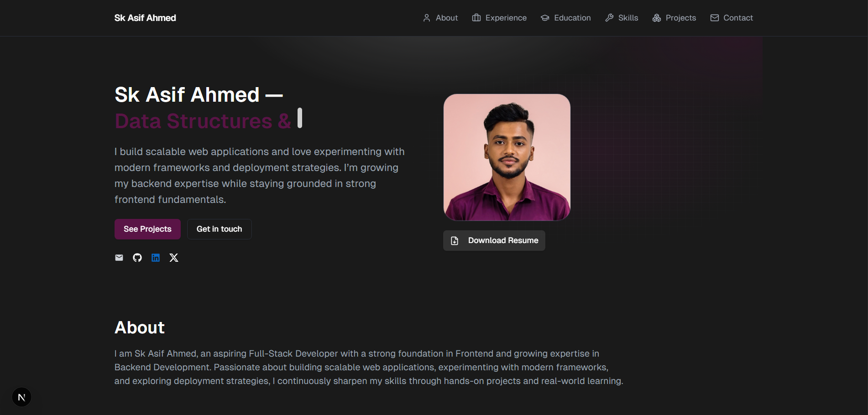Screen dimensions: 868x415
Task: Open the LinkedIn profile icon
Action: (156, 258)
